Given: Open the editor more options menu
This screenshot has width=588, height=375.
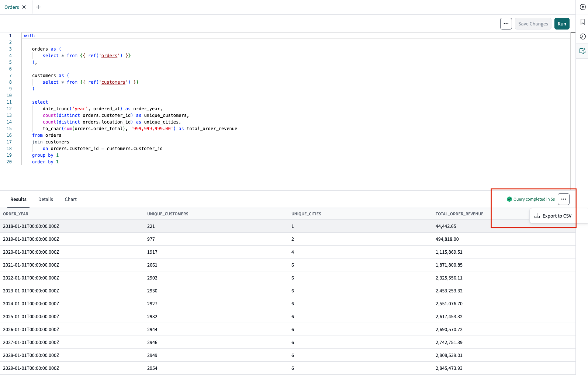Looking at the screenshot, I should (506, 24).
